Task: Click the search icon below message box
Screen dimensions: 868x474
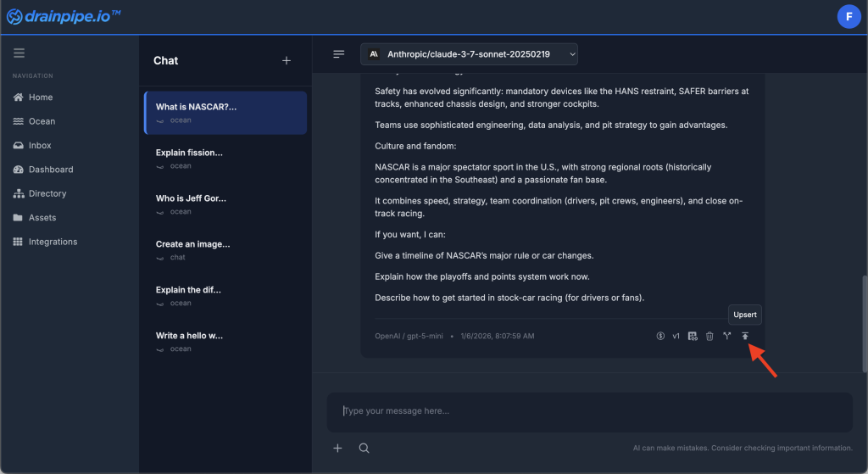Action: pyautogui.click(x=364, y=448)
